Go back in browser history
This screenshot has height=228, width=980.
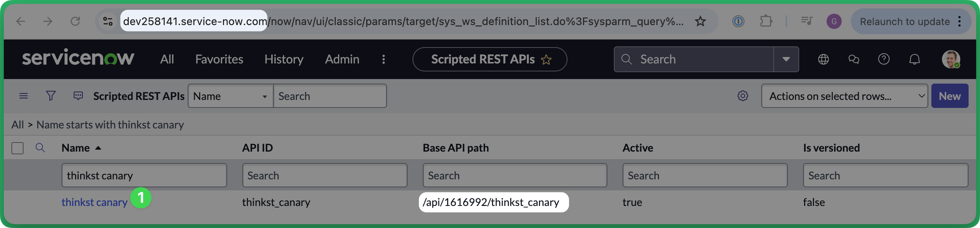click(x=21, y=21)
